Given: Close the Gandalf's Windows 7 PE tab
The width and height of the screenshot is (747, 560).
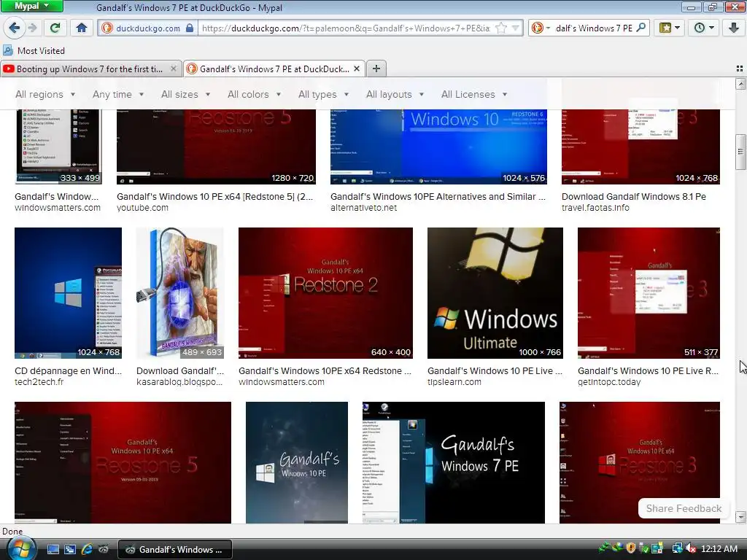Looking at the screenshot, I should (x=356, y=69).
